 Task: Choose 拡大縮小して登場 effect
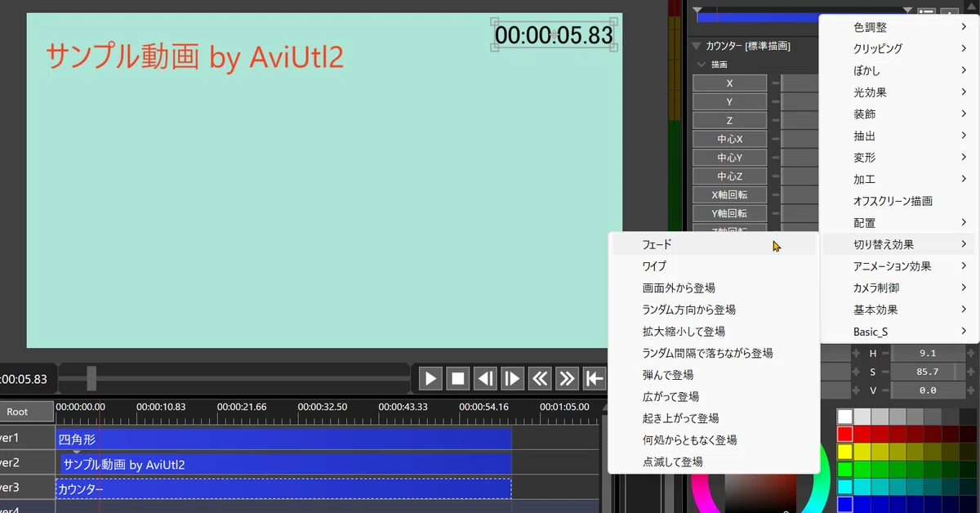click(x=714, y=332)
